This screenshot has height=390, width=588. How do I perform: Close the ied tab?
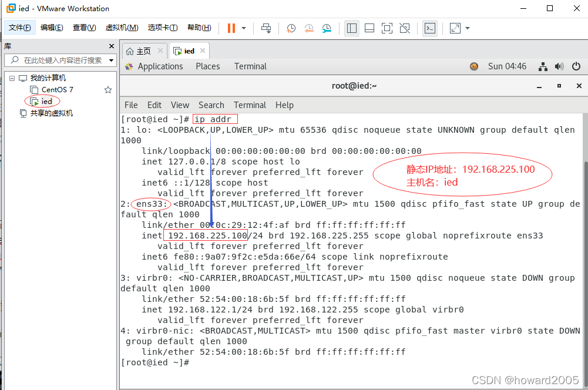[x=203, y=51]
